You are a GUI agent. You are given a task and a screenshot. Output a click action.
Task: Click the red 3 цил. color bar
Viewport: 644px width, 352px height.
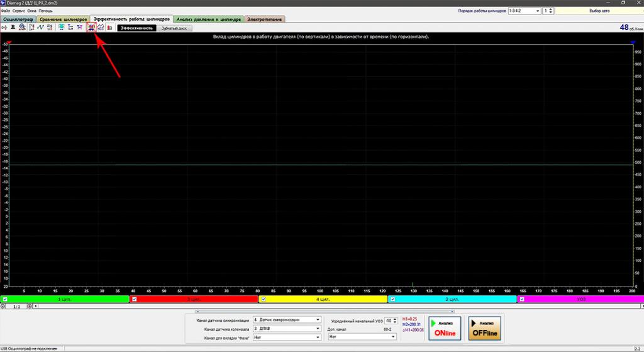click(194, 299)
